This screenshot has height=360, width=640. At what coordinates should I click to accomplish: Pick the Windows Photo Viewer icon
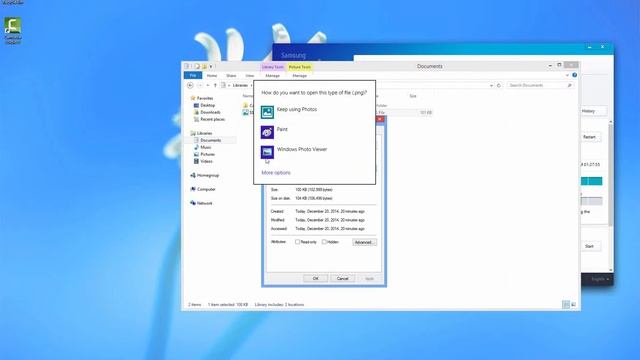click(267, 152)
